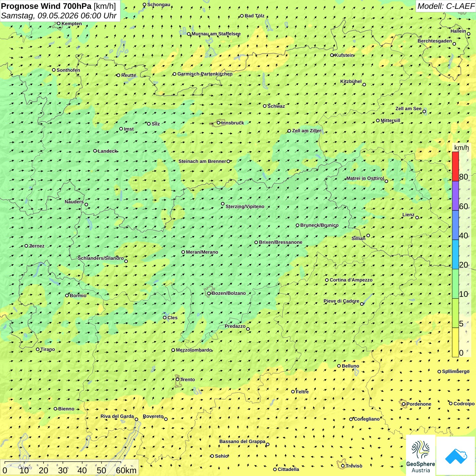Click the blue cloud logo icon
The height and width of the screenshot is (476, 476).
pyautogui.click(x=456, y=456)
